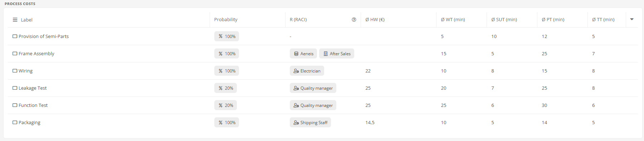Click the Frame Assembly task icon

tap(15, 53)
